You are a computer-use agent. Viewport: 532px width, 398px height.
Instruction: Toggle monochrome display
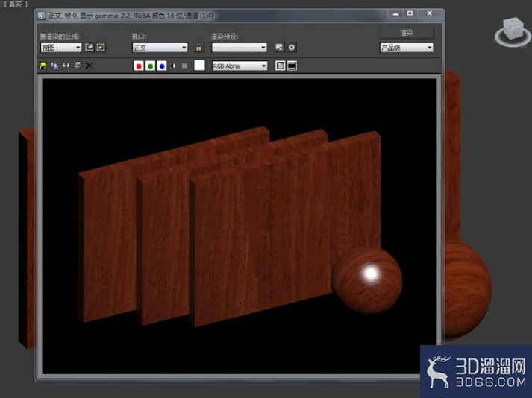pyautogui.click(x=184, y=66)
